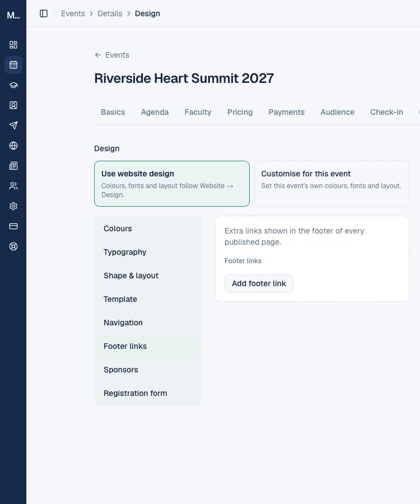Open the Sponsors design section
The width and height of the screenshot is (420, 504).
(148, 370)
